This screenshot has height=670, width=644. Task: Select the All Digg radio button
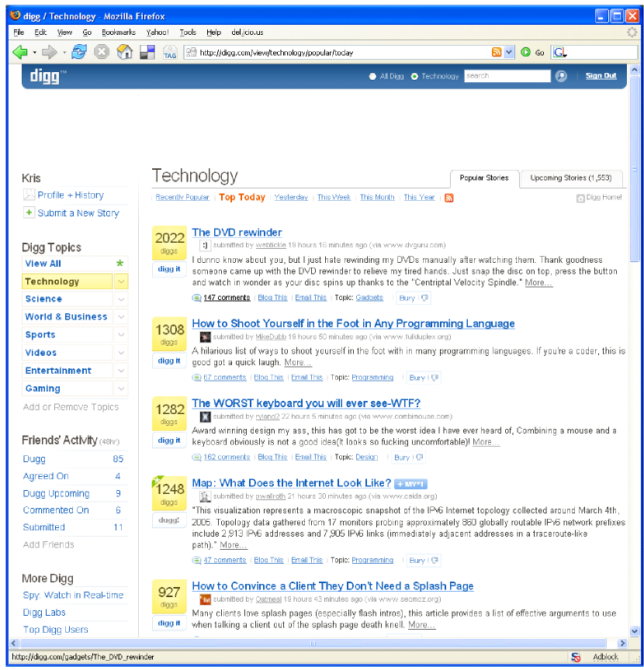(x=372, y=77)
